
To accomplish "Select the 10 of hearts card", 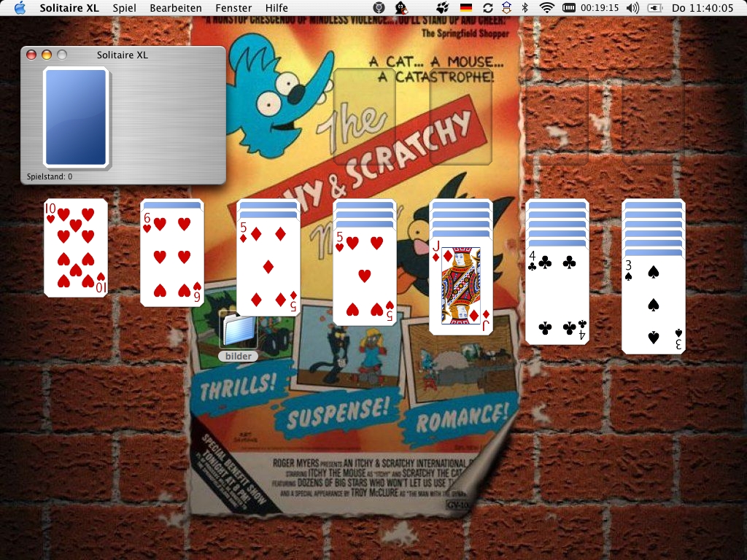I will (x=76, y=248).
